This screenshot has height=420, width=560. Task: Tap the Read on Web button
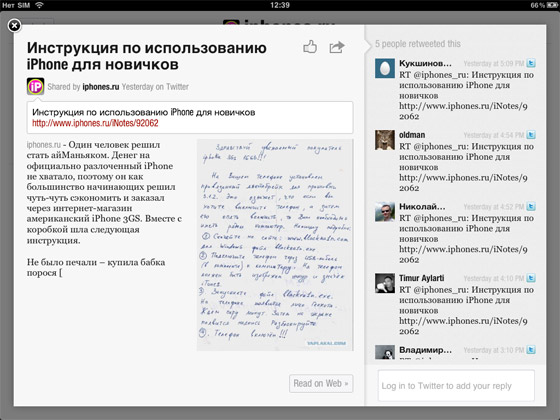321,384
